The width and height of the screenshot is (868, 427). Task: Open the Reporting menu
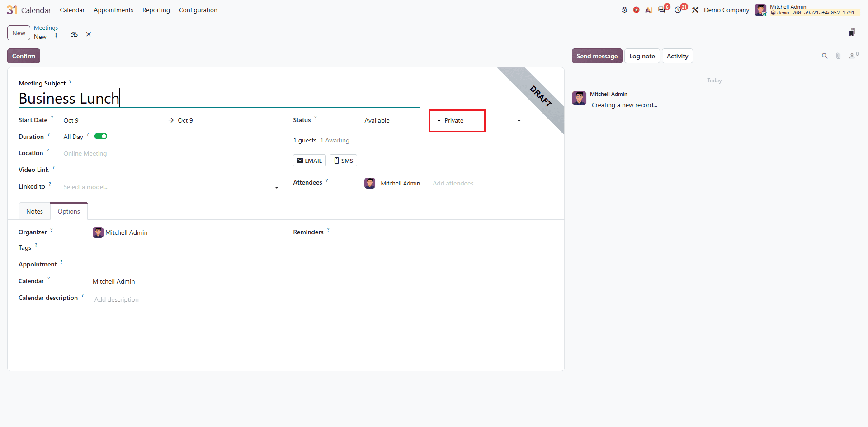[x=156, y=10]
